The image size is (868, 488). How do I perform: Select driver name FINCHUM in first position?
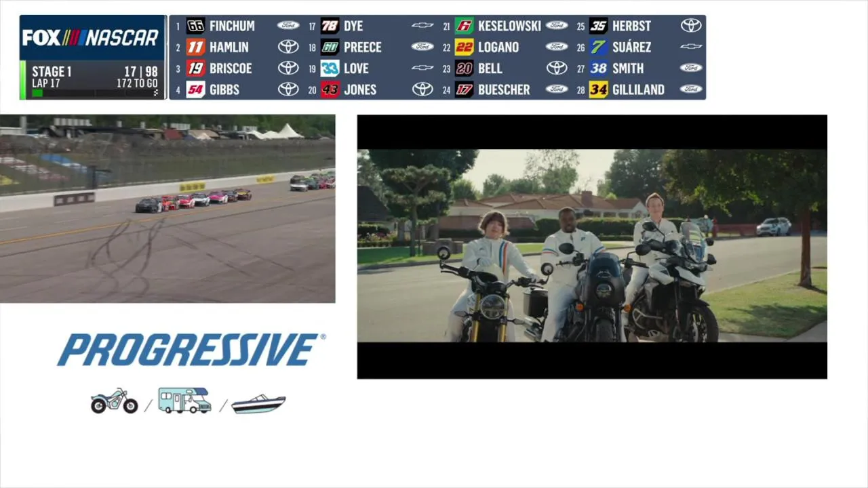pyautogui.click(x=232, y=26)
